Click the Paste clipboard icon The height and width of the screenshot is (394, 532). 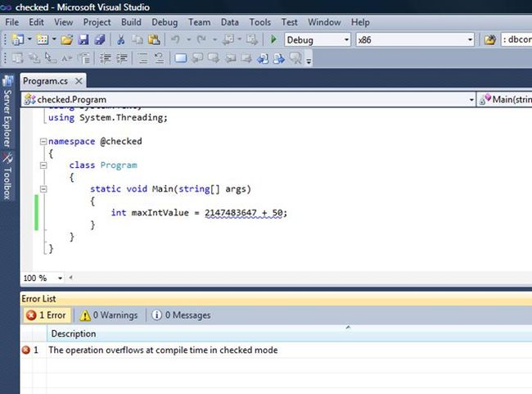pyautogui.click(x=154, y=40)
